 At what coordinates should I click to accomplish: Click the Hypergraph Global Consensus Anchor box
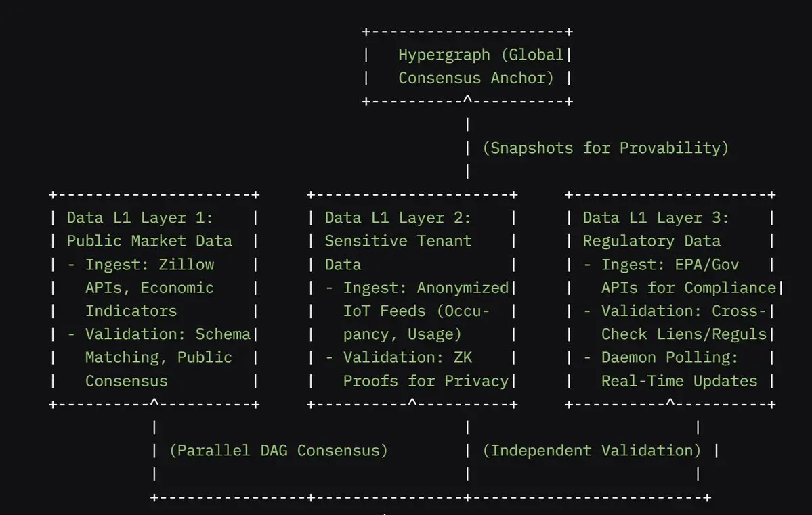(x=467, y=66)
